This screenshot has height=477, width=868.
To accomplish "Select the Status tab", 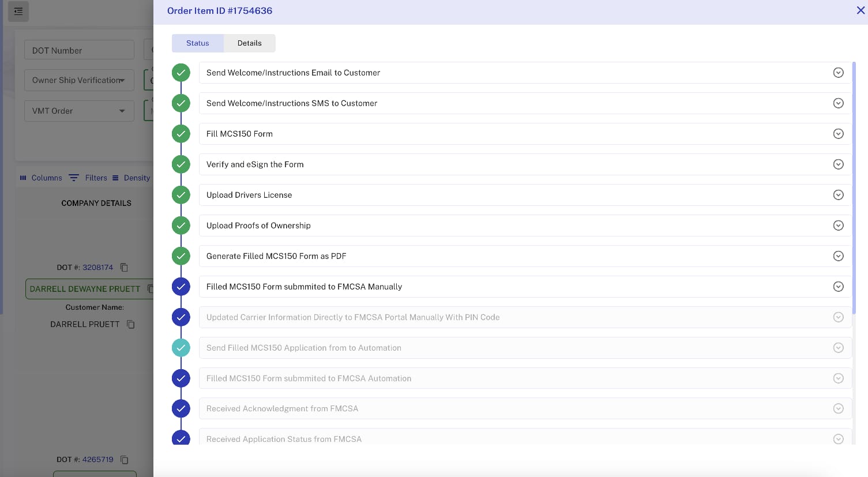I will click(x=197, y=43).
